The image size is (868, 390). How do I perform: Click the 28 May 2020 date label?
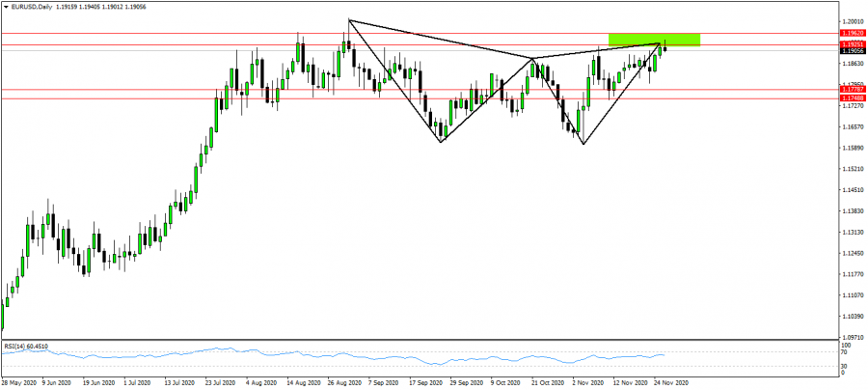[x=17, y=382]
